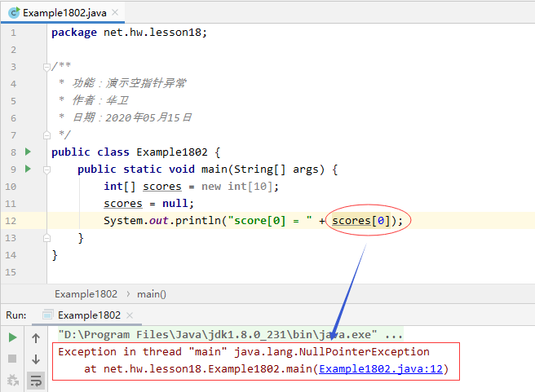Rerun Example1802 with the green play button

(x=12, y=337)
